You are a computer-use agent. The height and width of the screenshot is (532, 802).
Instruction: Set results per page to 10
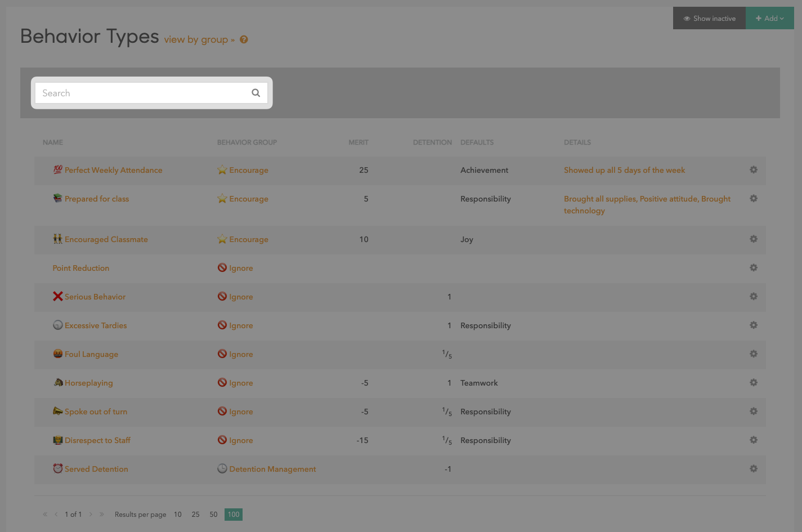[178, 515]
